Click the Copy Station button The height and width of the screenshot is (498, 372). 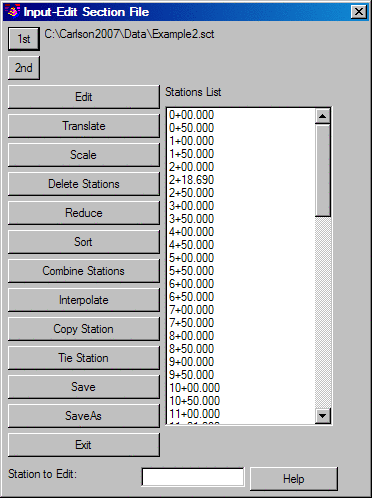tap(84, 329)
